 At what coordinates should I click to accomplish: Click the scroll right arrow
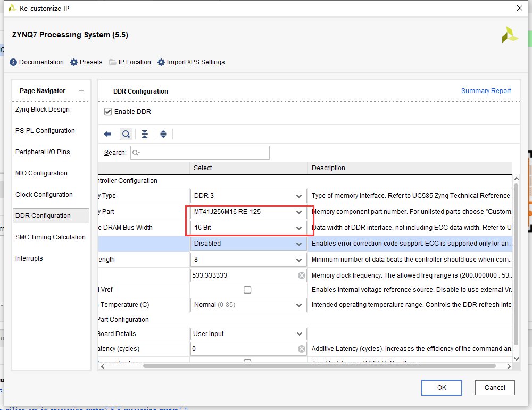[509, 366]
